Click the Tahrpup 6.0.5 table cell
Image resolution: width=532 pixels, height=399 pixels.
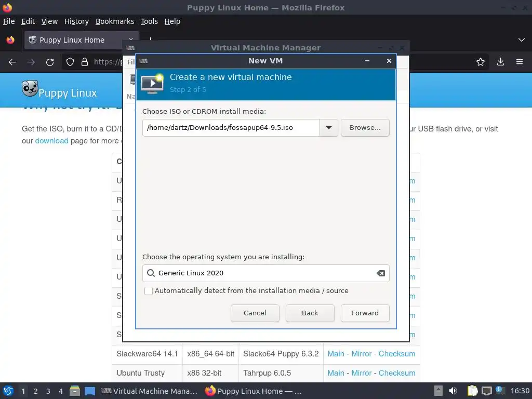[281, 373]
